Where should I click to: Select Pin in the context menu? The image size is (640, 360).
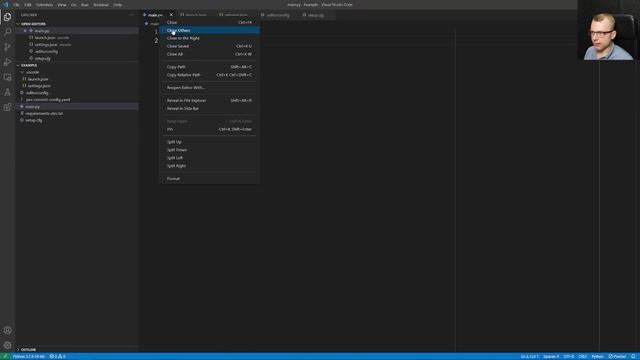click(209, 129)
